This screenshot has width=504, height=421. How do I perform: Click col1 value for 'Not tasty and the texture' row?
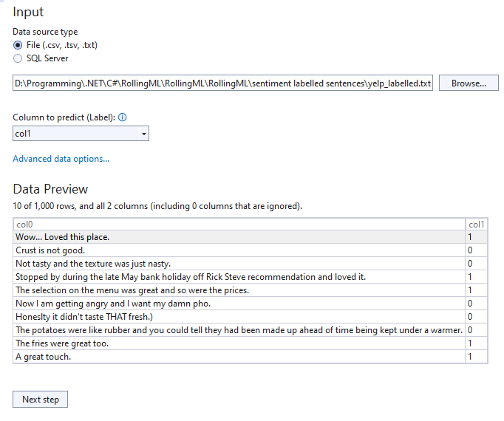pyautogui.click(x=477, y=264)
